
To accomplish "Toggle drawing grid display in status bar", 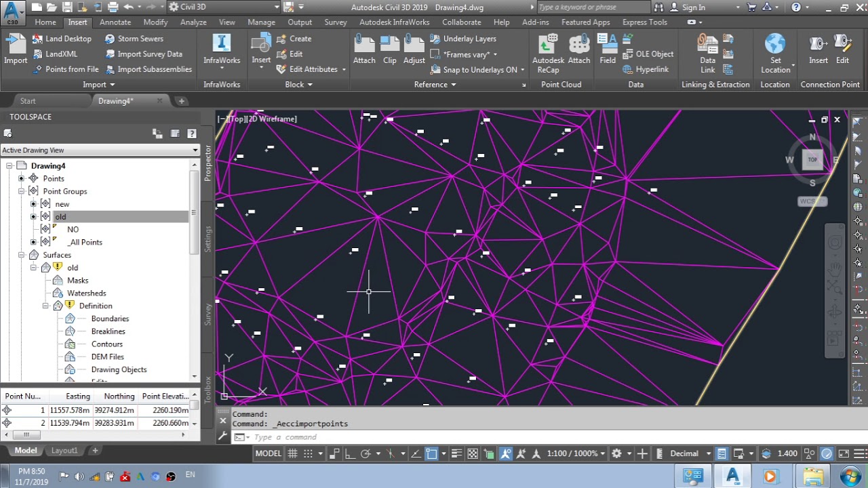I will [293, 453].
